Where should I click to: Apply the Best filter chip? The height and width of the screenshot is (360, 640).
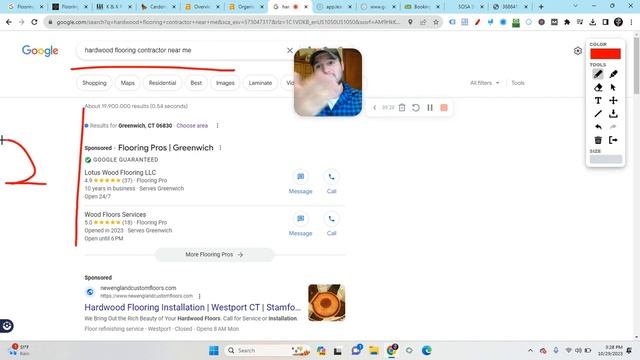coord(196,83)
